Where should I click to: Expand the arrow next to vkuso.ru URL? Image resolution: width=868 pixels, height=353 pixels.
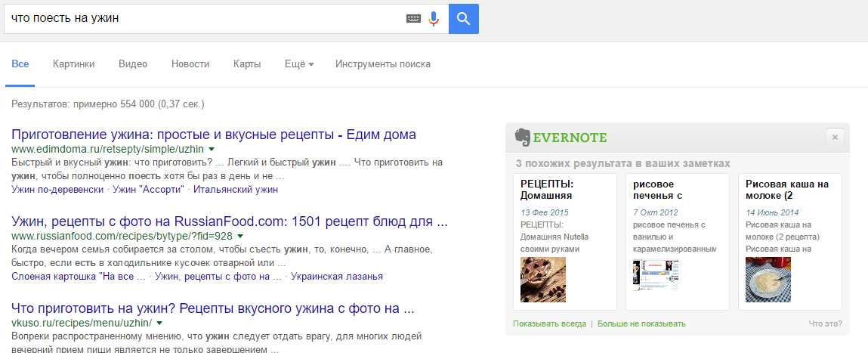coord(159,323)
